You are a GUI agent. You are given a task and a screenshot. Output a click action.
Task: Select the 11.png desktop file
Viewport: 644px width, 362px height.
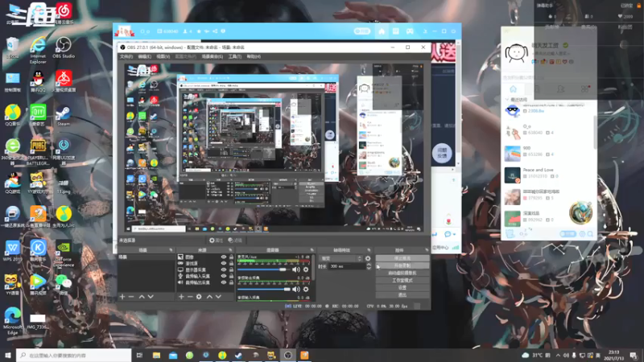[x=64, y=186]
